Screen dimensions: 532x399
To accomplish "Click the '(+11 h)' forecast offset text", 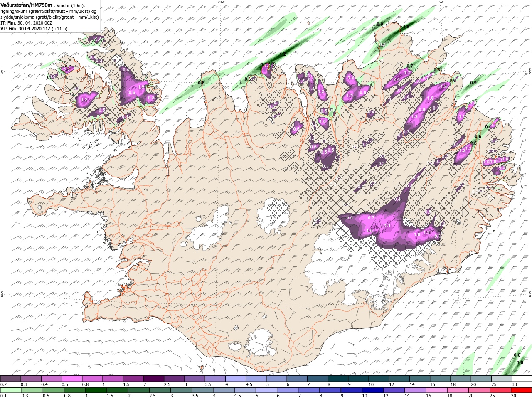I will pos(60,29).
